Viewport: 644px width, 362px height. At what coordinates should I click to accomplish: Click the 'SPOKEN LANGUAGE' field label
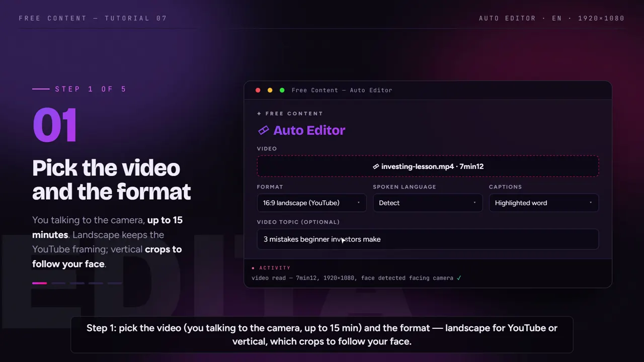point(405,187)
